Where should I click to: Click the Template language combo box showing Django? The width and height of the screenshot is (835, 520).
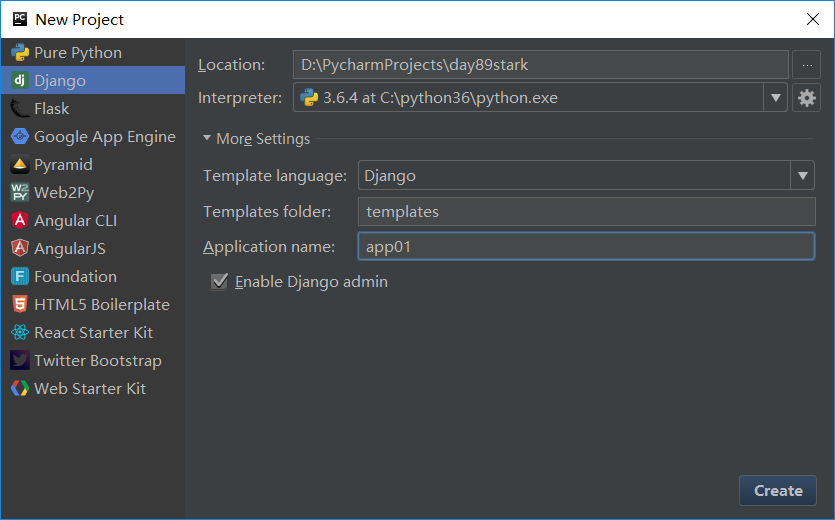pos(586,175)
